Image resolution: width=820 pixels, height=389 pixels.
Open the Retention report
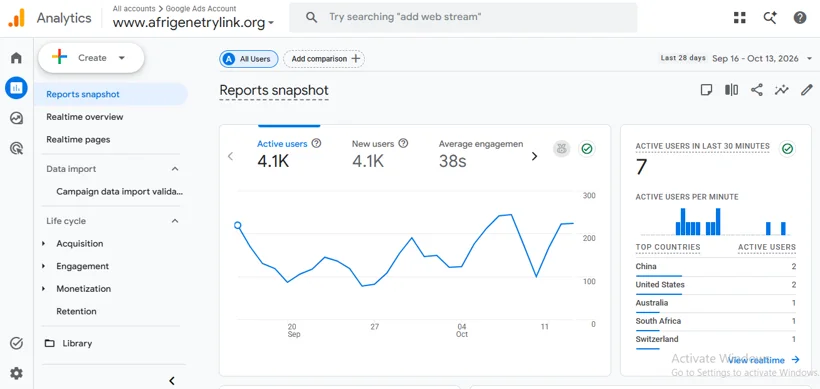[x=76, y=311]
